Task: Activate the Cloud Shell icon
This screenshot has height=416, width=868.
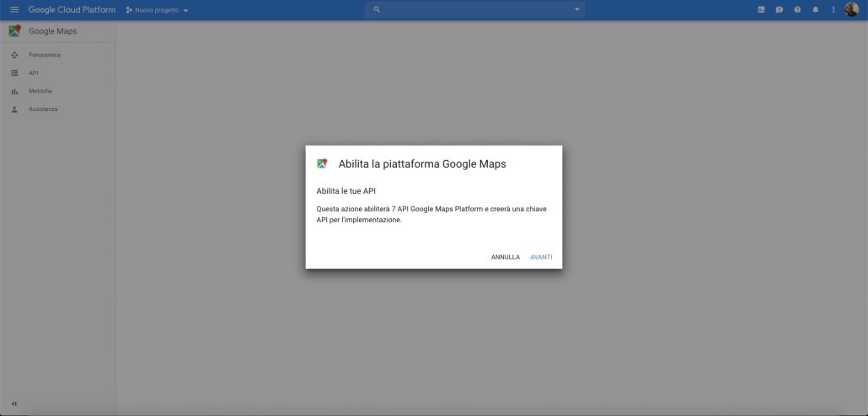Action: tap(761, 10)
